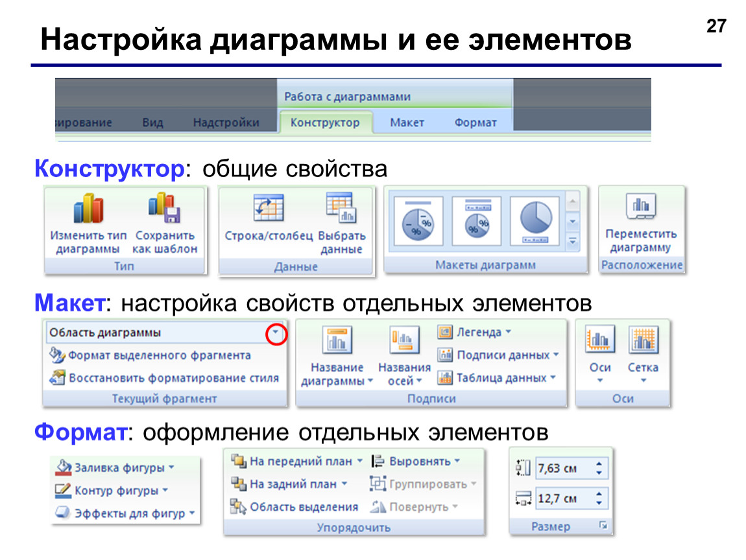Click the Оси chart axes icon

(x=600, y=340)
